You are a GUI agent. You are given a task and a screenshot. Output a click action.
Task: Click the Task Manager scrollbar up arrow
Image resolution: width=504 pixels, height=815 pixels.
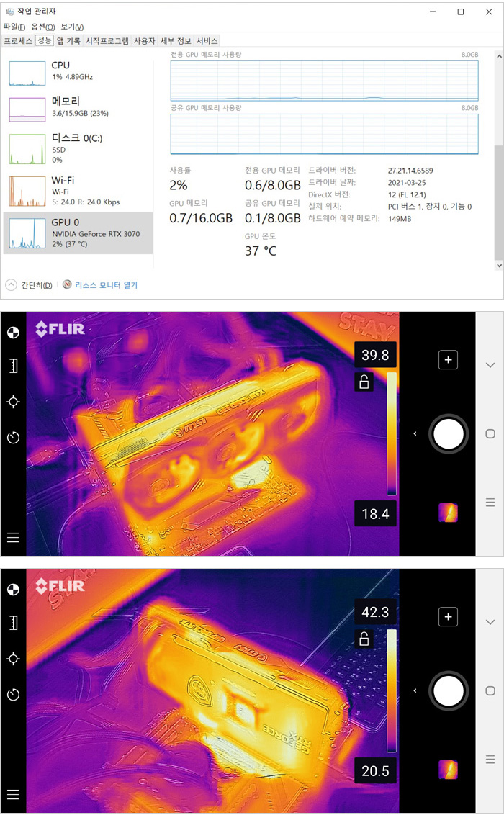pos(499,56)
